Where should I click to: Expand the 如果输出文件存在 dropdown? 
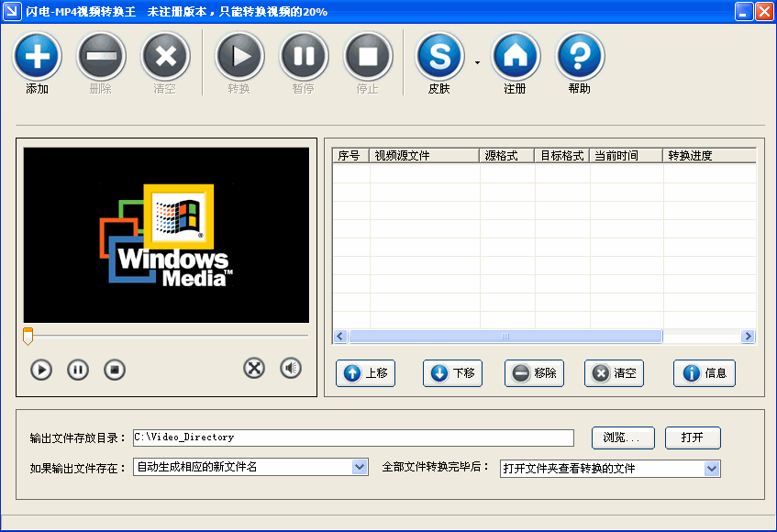360,467
